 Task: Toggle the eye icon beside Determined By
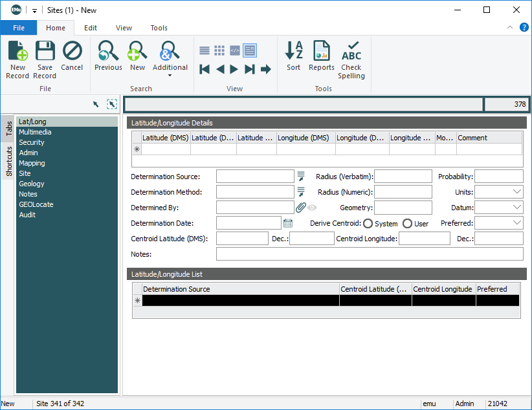[312, 208]
